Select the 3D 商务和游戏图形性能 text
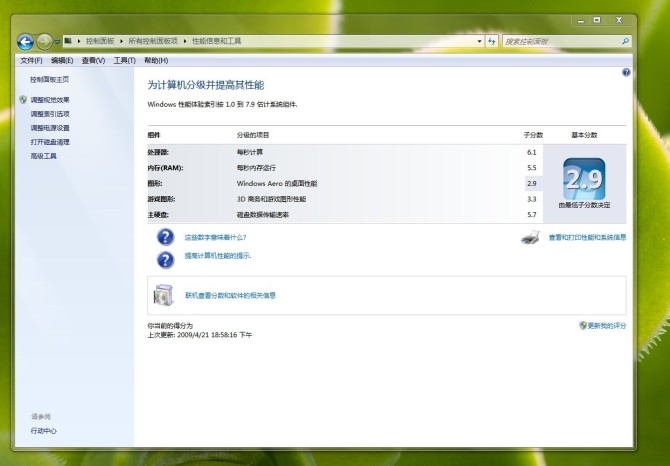670x466 pixels. [271, 199]
